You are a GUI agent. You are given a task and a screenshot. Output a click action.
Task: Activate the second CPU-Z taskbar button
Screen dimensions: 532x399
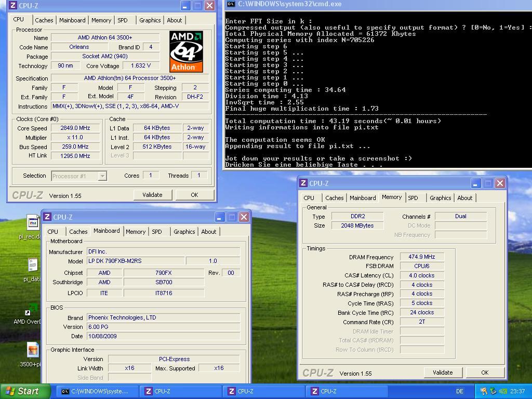pos(263,391)
